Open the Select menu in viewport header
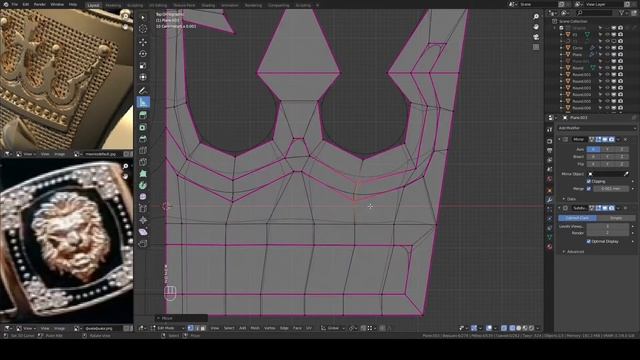Screen dimensions: 640x360 (x=229, y=328)
